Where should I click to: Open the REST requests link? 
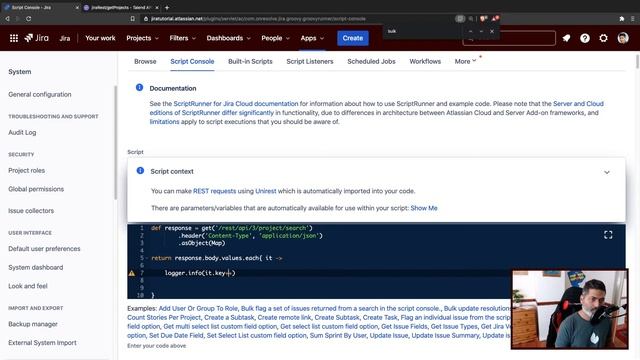214,191
